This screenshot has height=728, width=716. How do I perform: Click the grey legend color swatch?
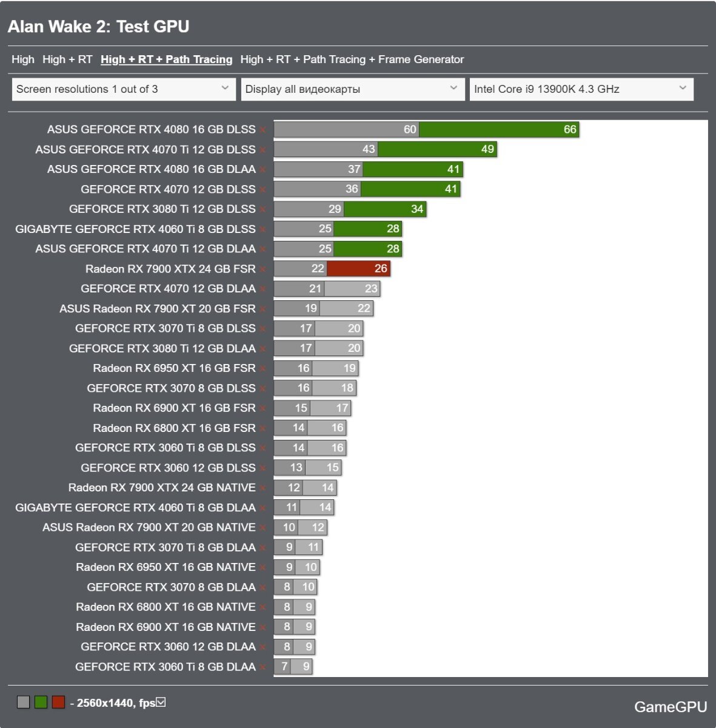(x=23, y=703)
